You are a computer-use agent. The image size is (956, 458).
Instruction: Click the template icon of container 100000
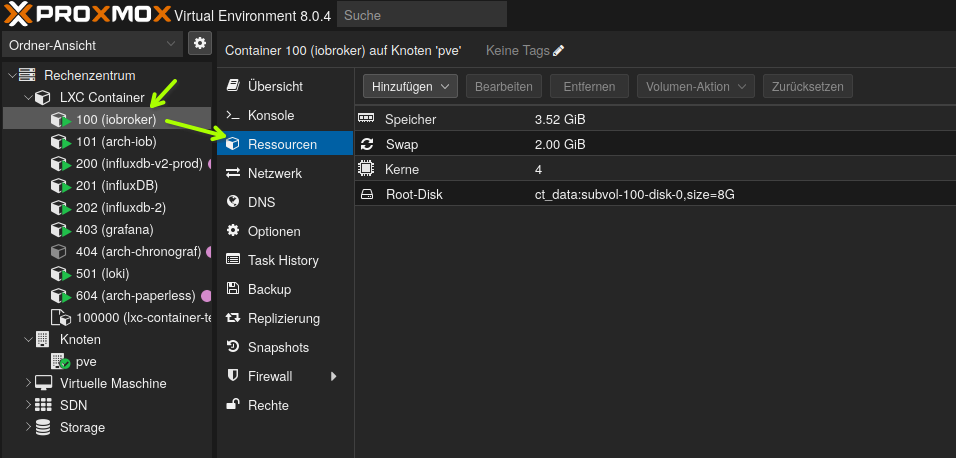[x=60, y=317]
